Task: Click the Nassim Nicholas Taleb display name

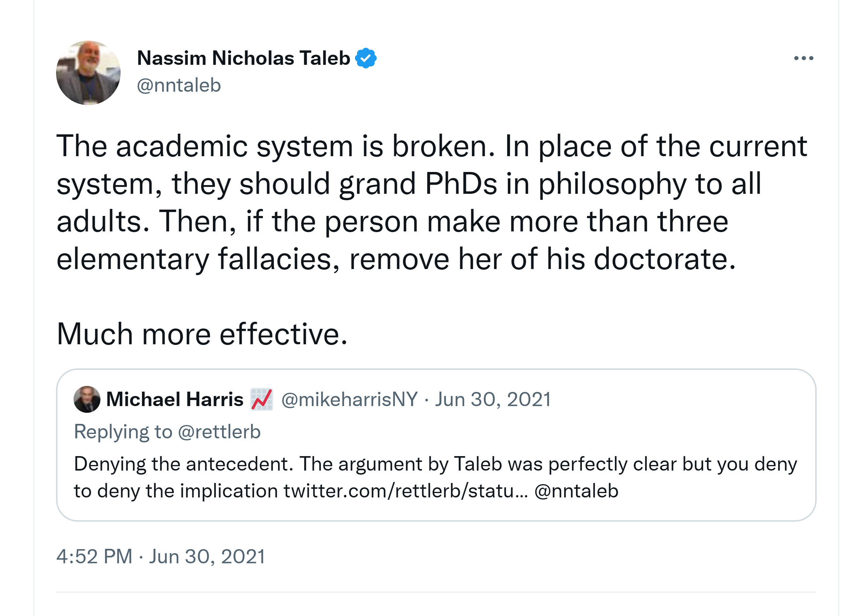Action: pos(243,58)
